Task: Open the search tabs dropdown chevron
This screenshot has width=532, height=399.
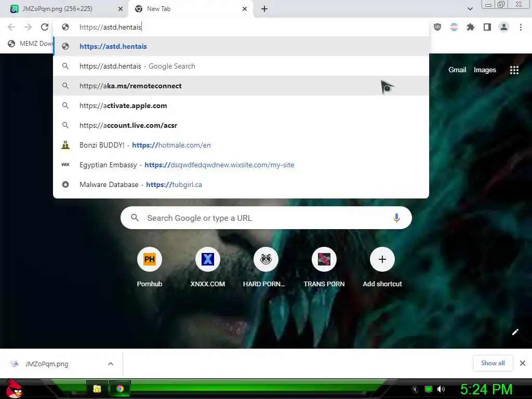Action: coord(470,9)
